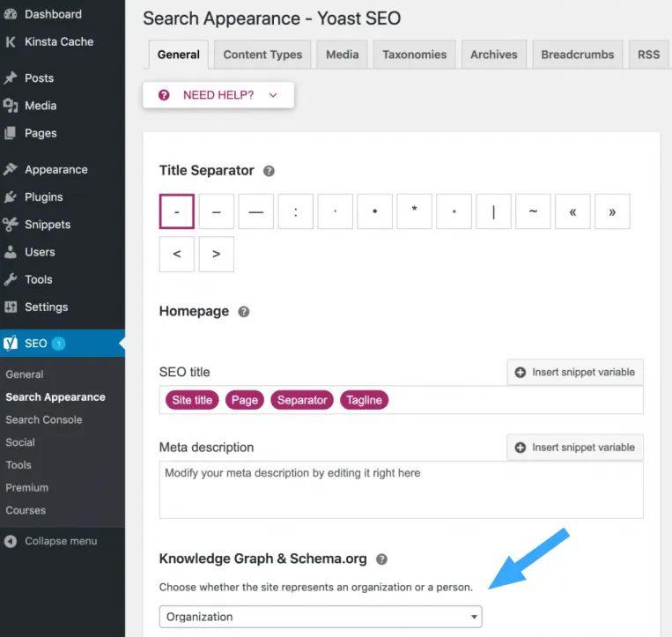Open Plugins via its plug icon
The image size is (672, 637).
click(x=11, y=197)
